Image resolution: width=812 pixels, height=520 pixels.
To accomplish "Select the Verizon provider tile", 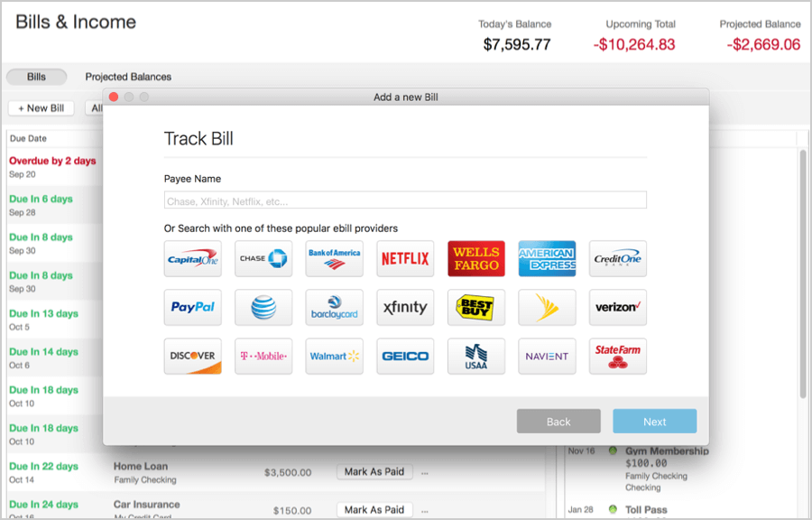I will [x=618, y=307].
